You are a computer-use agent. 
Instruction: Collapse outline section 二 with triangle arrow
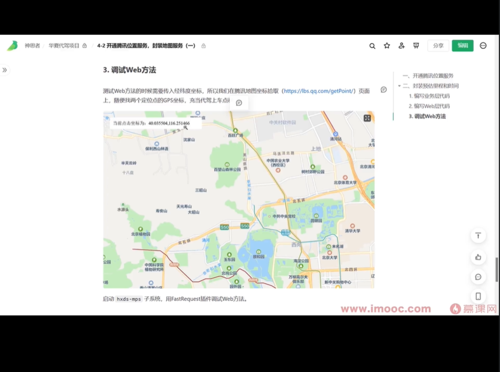(x=399, y=86)
